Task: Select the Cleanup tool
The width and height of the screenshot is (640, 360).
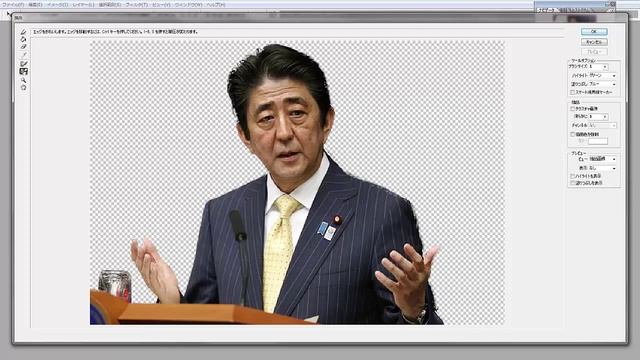Action: [23, 64]
